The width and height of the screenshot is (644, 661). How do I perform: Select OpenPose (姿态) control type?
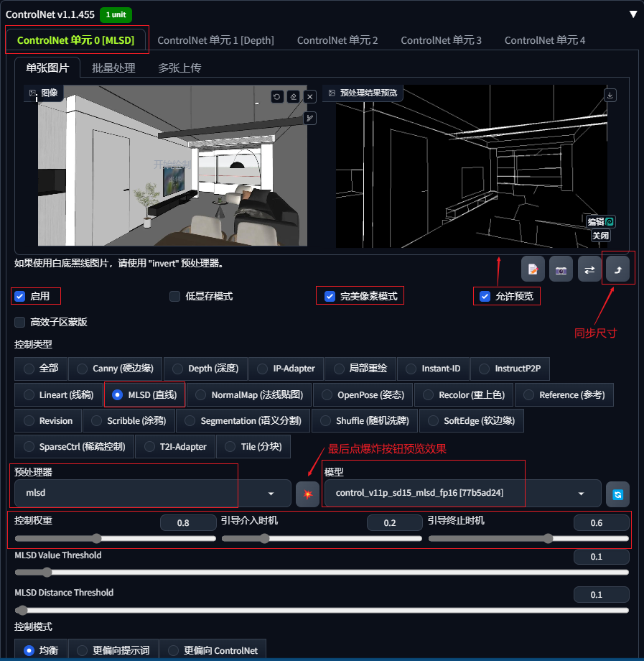click(x=363, y=395)
